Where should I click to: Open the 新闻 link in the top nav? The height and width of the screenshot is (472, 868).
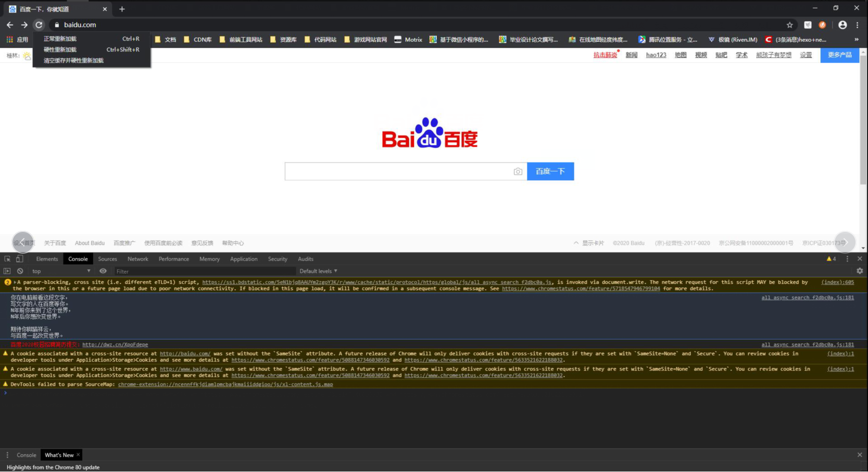[632, 55]
